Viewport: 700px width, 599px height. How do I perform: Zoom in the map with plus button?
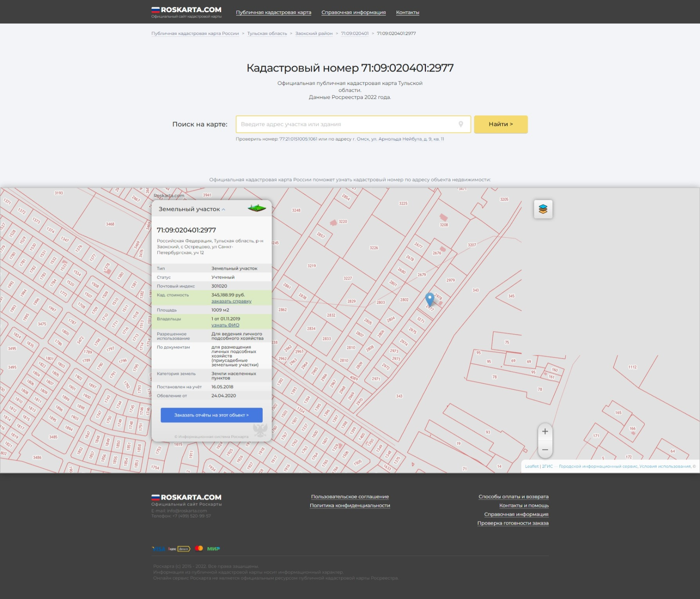pos(545,432)
